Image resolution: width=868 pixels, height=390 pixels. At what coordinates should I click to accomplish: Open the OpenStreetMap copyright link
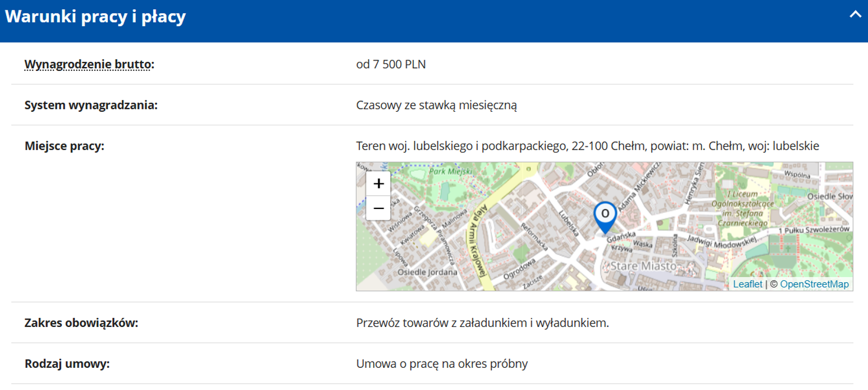pos(814,284)
